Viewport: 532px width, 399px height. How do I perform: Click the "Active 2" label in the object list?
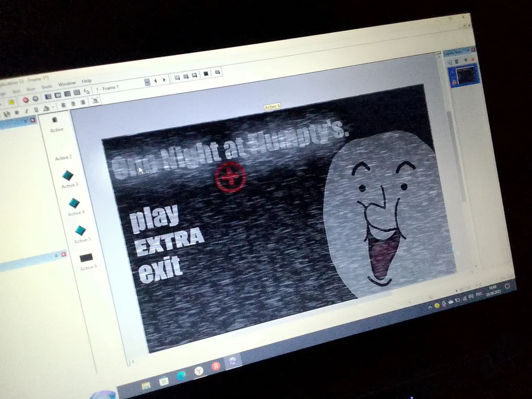pyautogui.click(x=63, y=158)
